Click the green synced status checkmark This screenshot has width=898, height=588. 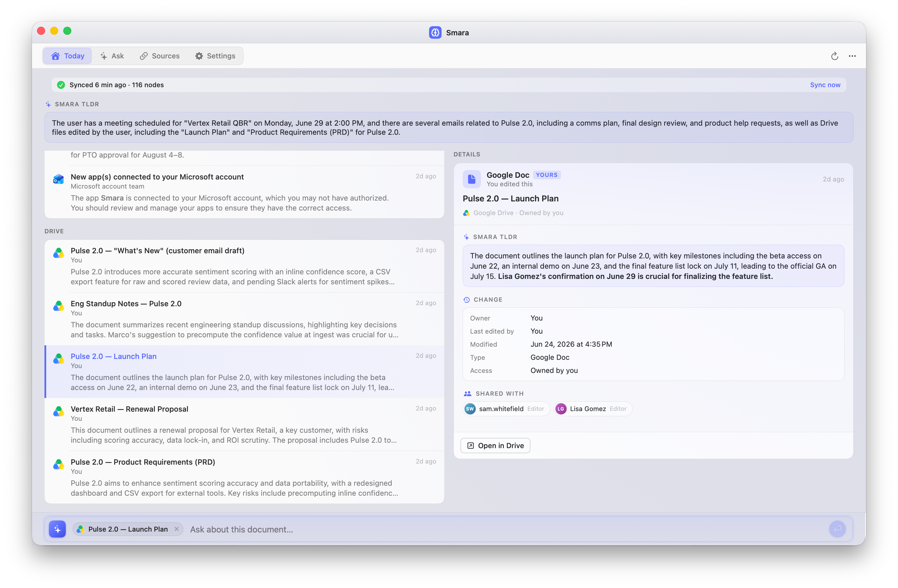(61, 85)
